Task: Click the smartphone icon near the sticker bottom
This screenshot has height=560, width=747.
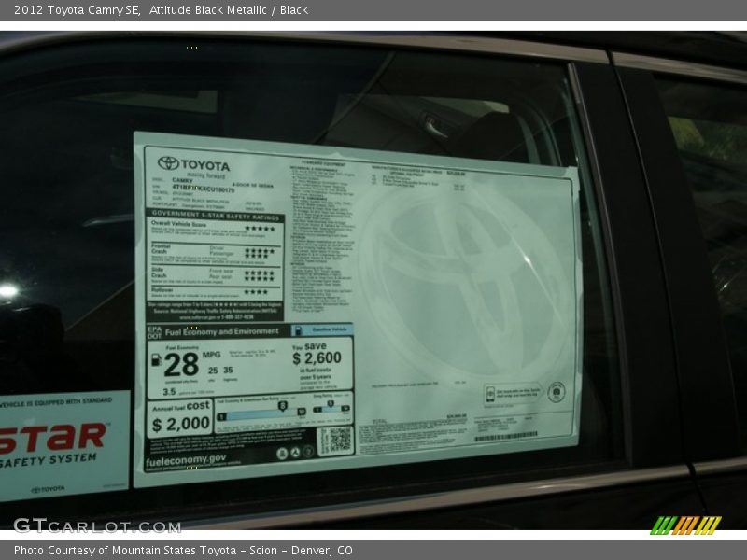Action: coord(489,395)
